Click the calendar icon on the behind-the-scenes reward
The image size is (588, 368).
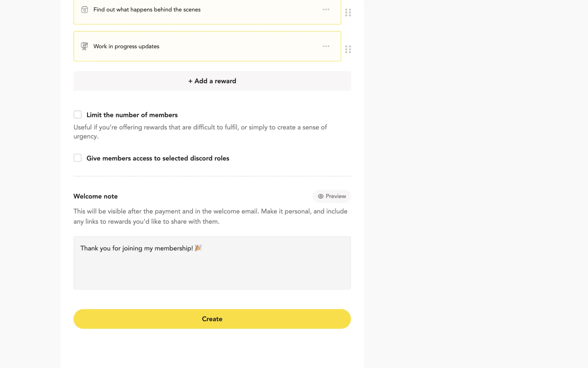[85, 10]
